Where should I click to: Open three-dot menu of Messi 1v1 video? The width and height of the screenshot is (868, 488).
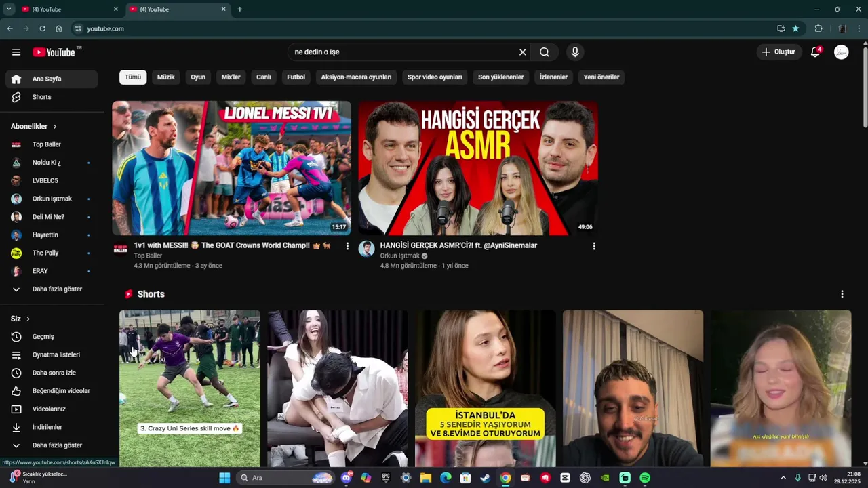[347, 246]
